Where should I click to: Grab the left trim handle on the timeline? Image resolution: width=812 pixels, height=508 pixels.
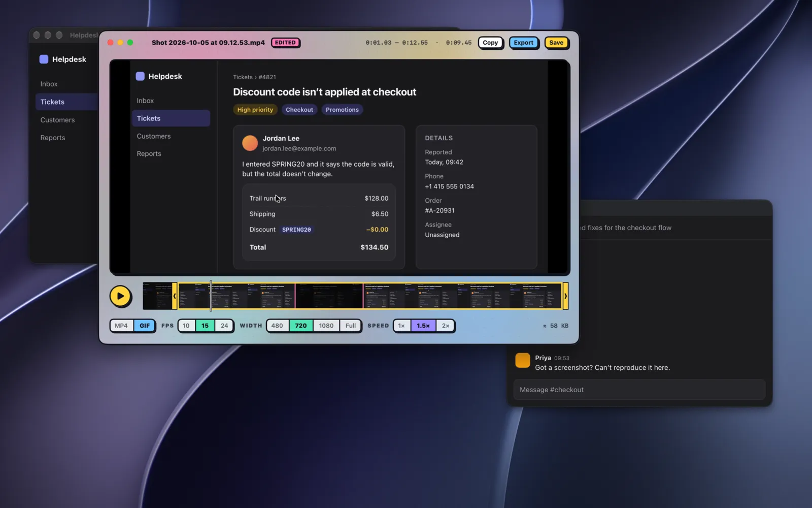coord(175,296)
